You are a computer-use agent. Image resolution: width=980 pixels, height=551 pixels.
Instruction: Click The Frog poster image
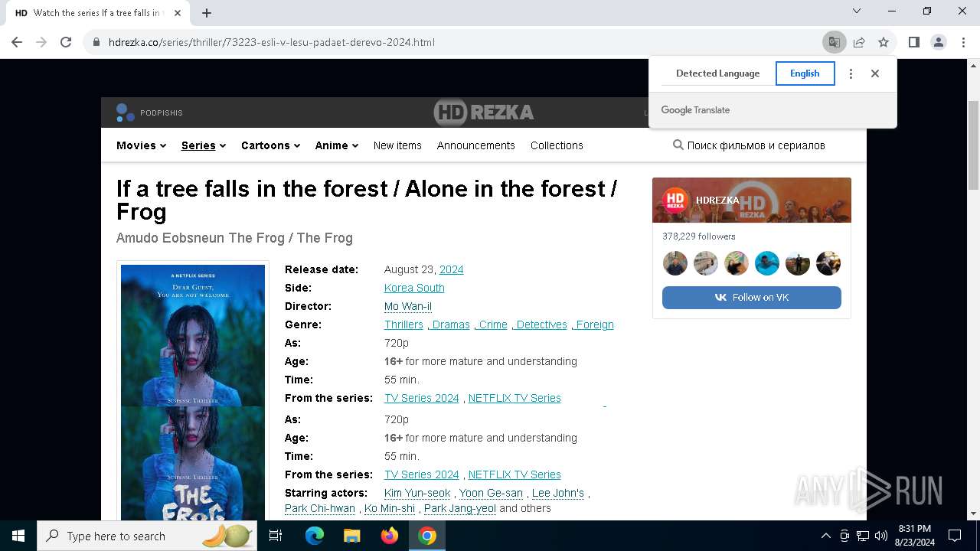pos(193,392)
